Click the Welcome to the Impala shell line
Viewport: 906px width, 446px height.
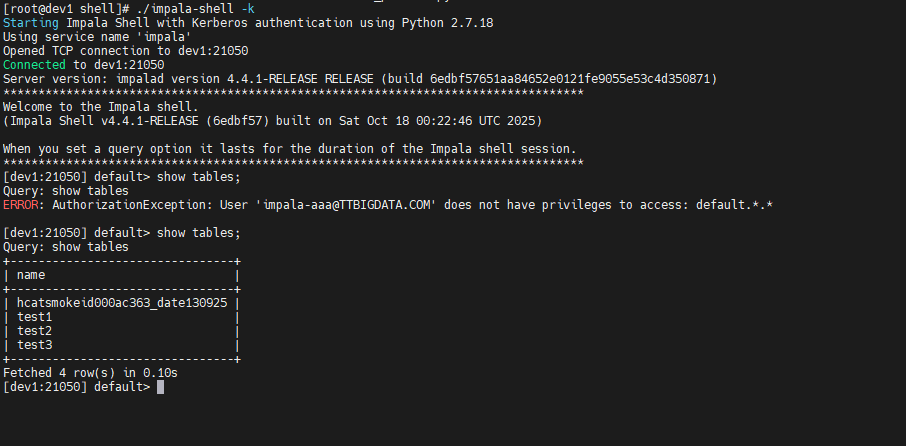(x=101, y=107)
